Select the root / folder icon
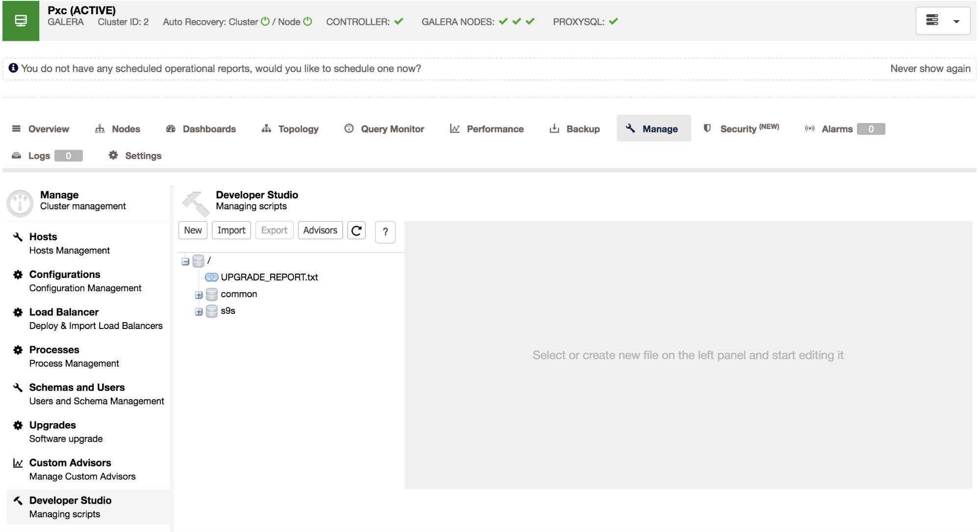The image size is (980, 532). [198, 261]
